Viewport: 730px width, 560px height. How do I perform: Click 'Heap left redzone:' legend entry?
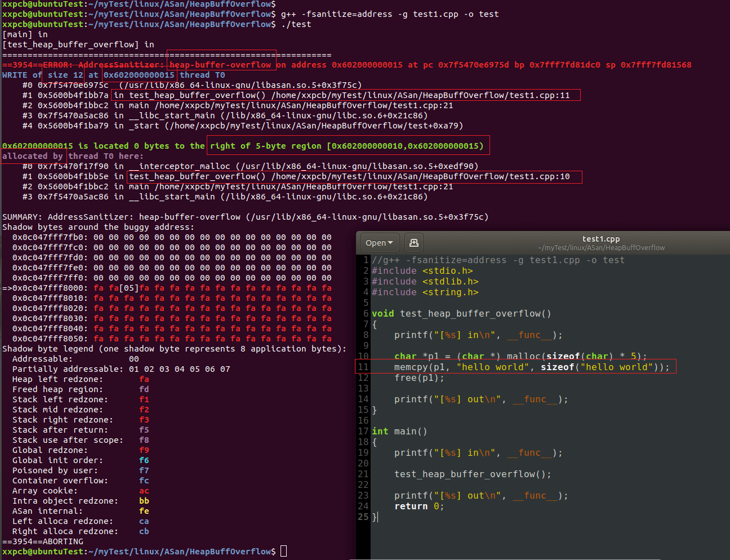pos(81,379)
